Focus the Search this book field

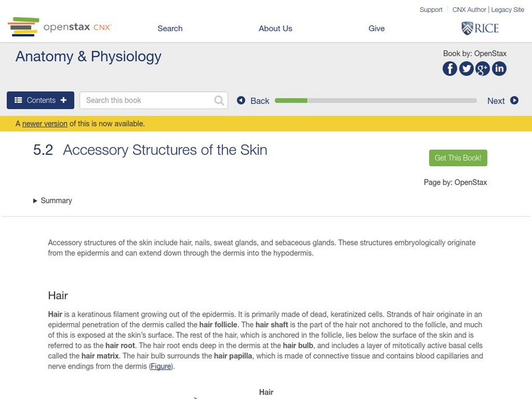pos(146,100)
